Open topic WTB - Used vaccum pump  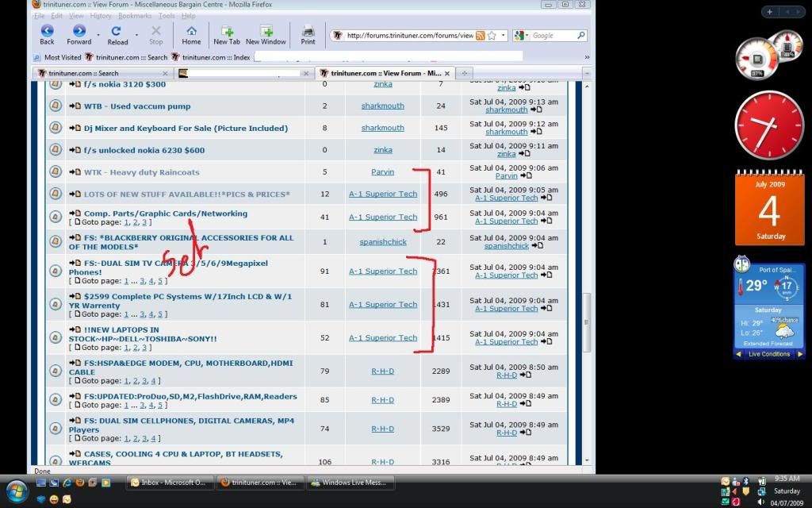click(x=137, y=106)
